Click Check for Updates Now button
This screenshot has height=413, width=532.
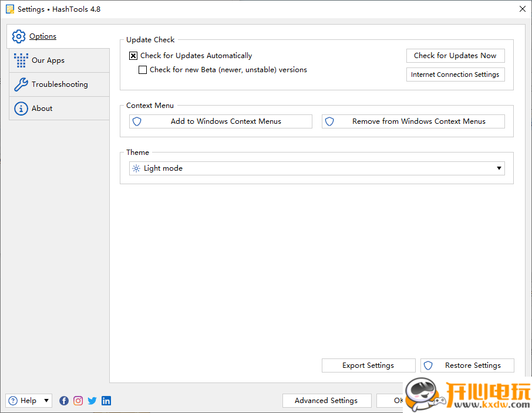pos(455,56)
